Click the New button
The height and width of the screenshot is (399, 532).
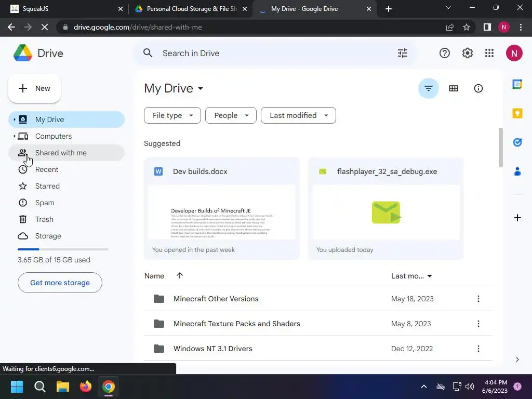[x=34, y=88]
